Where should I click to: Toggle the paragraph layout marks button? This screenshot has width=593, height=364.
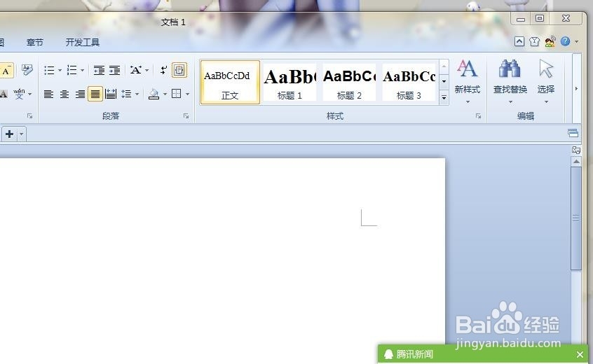click(x=179, y=70)
